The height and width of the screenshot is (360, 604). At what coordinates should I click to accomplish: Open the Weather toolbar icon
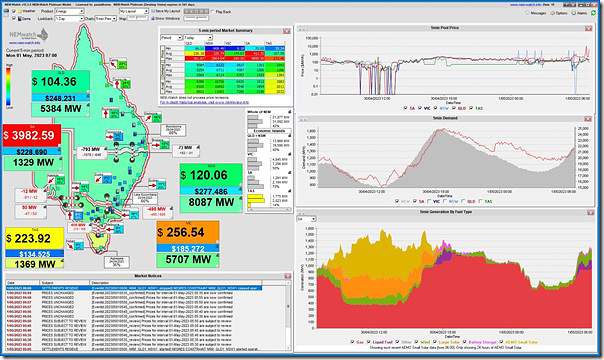point(20,11)
